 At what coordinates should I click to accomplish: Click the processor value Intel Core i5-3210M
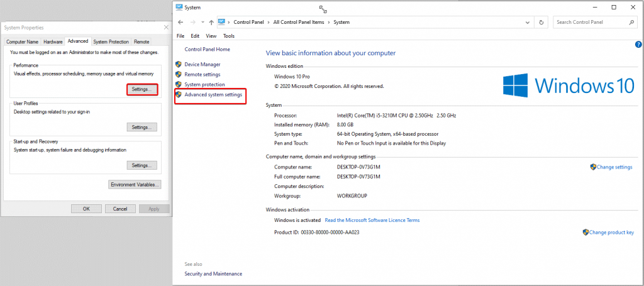click(396, 115)
